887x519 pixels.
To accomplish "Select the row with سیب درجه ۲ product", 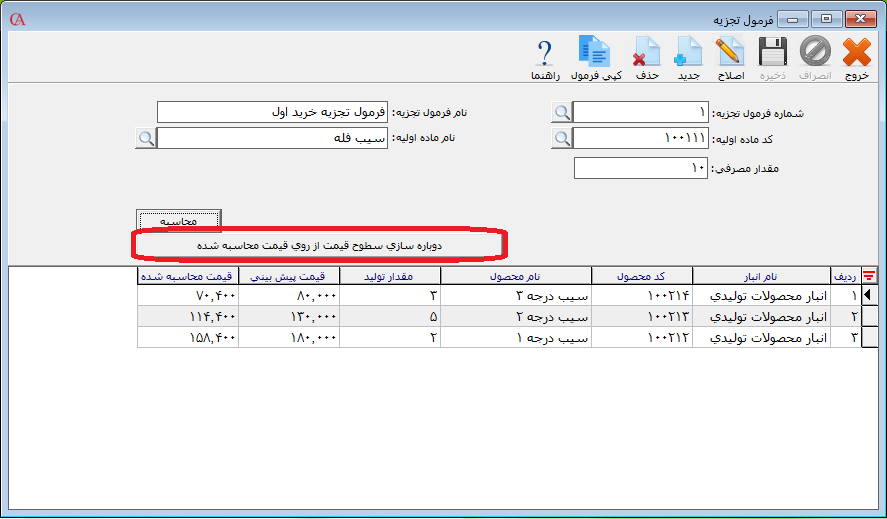I will click(x=515, y=316).
